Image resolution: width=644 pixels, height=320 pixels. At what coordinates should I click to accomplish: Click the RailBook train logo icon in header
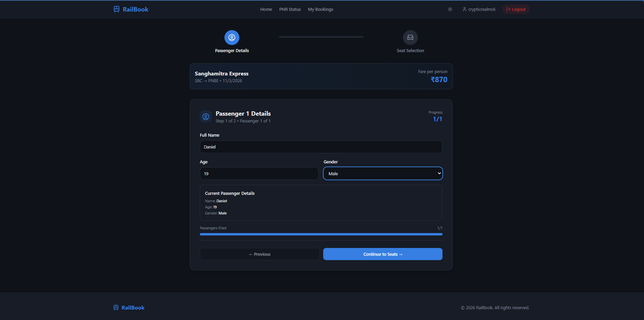pos(116,9)
